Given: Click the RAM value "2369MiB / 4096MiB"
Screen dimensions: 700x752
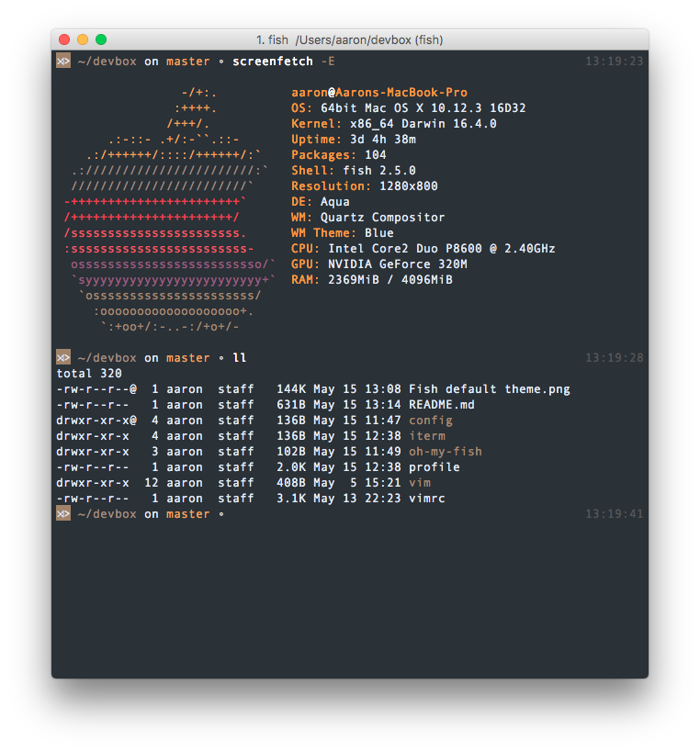Looking at the screenshot, I should click(390, 280).
